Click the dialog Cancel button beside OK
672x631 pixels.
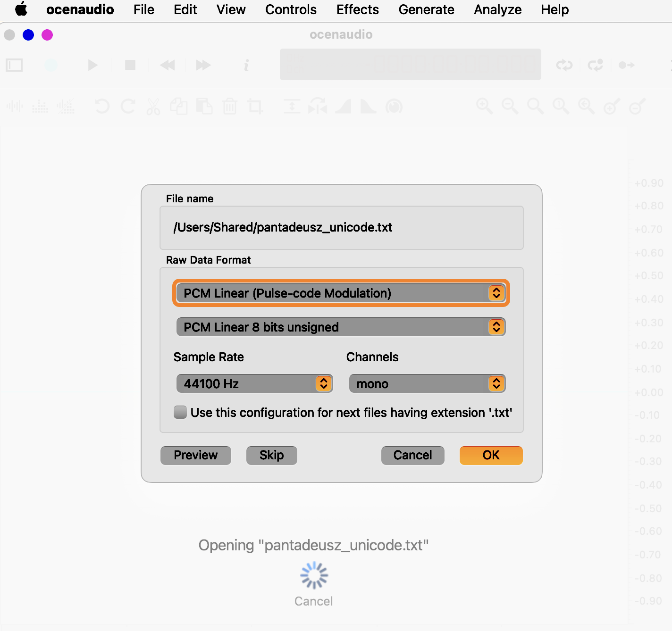[x=413, y=455]
